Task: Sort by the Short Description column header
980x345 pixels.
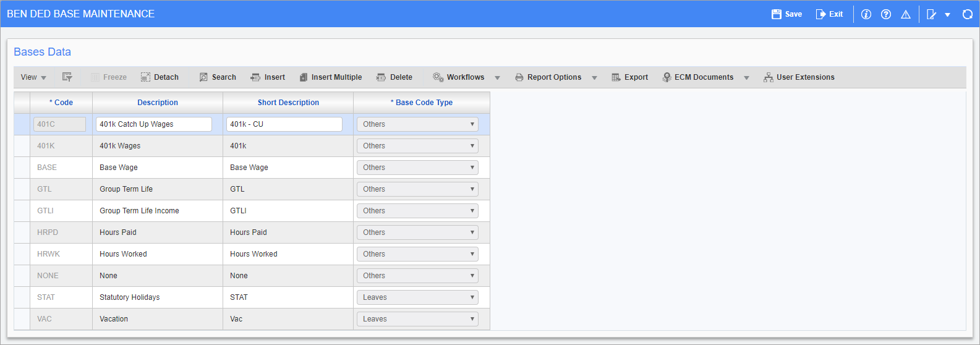Action: tap(288, 103)
